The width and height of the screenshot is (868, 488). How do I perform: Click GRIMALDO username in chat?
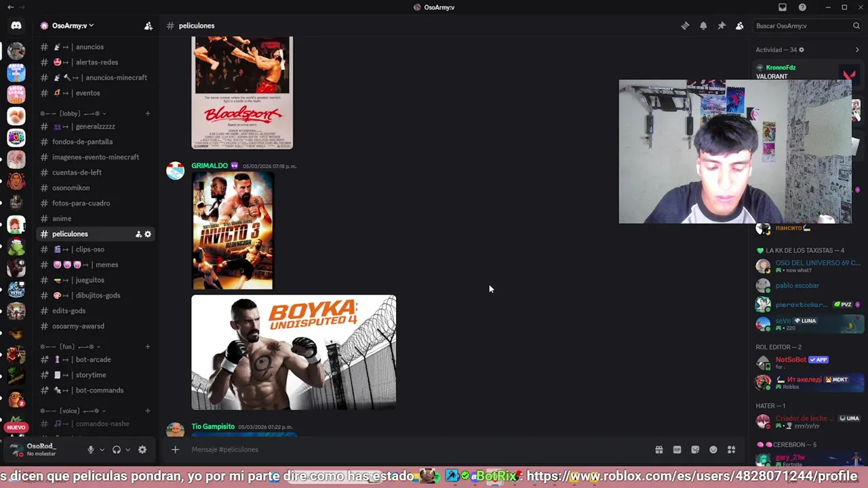(x=210, y=165)
